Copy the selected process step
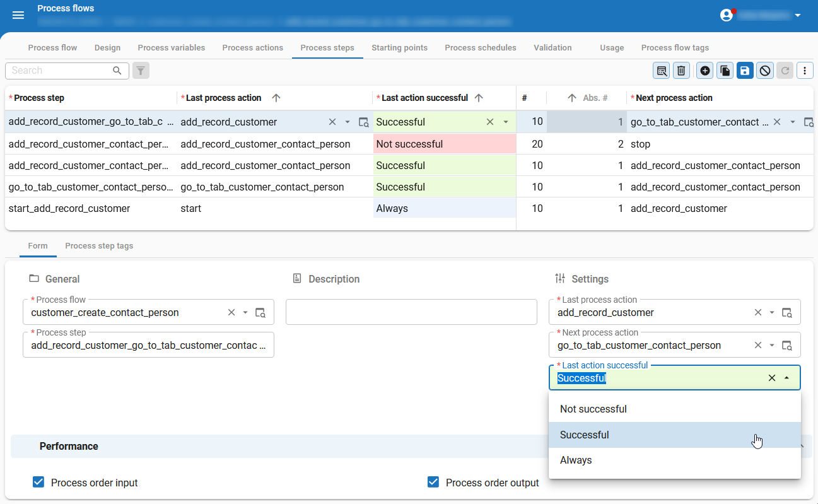This screenshot has height=504, width=818. 725,71
